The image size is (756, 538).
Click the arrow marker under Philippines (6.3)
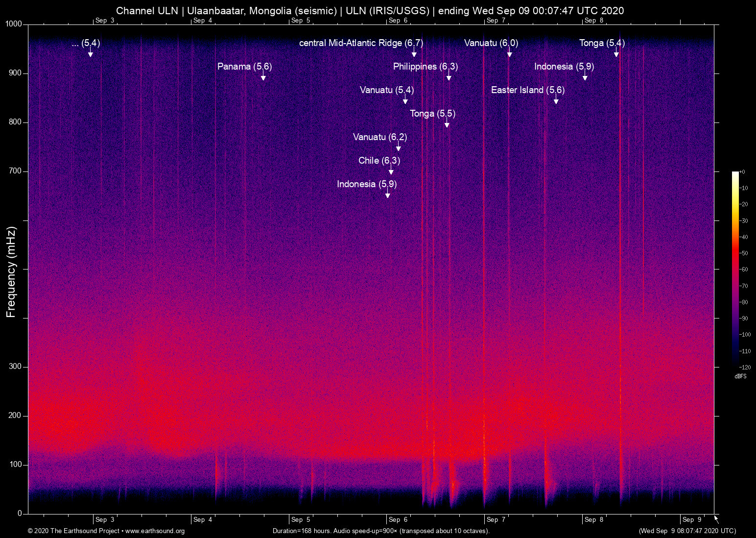[449, 77]
